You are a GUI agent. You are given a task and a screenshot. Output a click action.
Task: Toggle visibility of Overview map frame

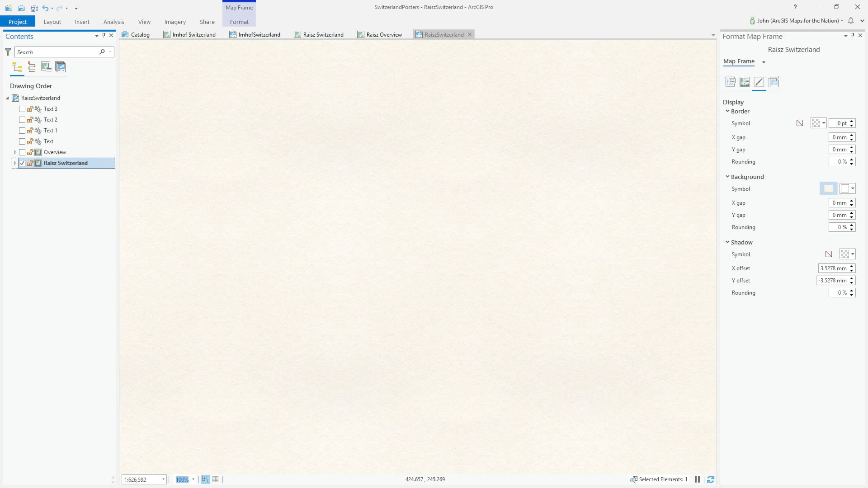22,152
